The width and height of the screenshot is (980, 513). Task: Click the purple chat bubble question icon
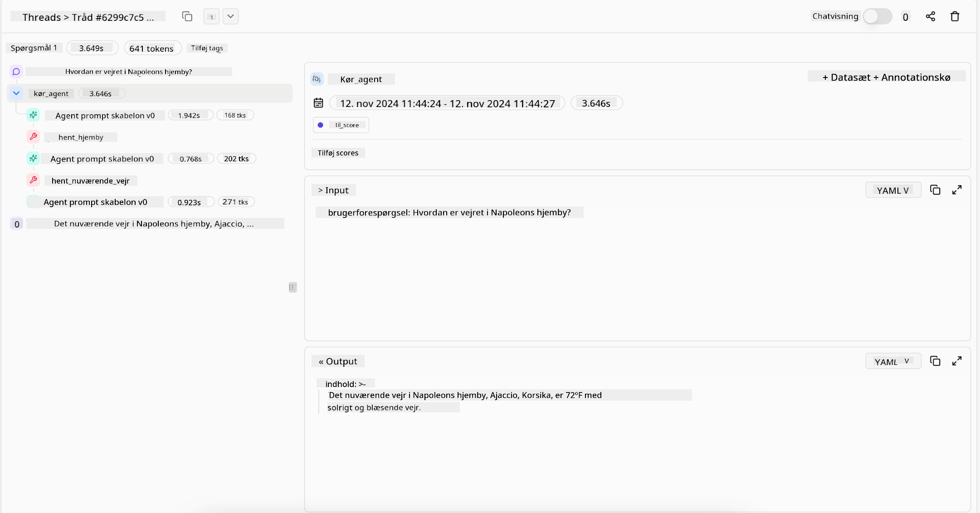16,72
